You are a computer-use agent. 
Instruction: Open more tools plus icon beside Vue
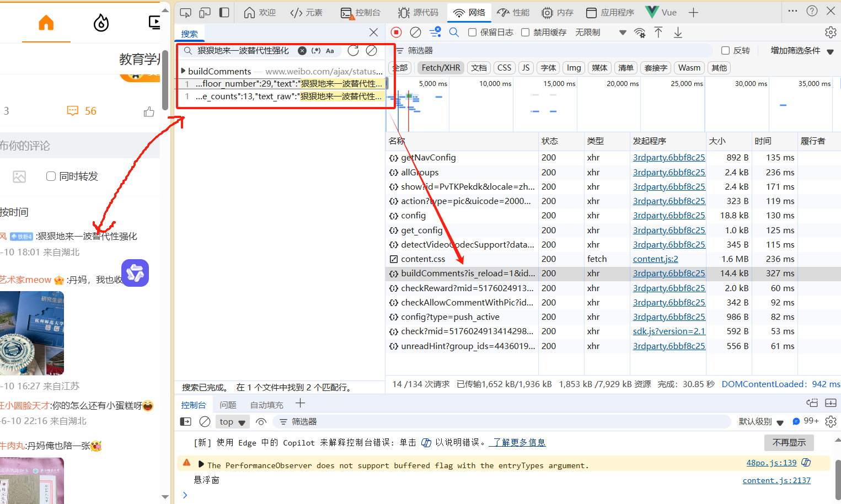[693, 12]
